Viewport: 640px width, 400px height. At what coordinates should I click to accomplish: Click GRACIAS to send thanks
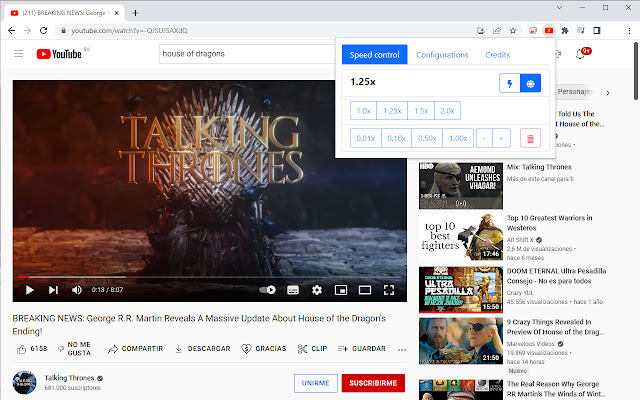coord(264,349)
